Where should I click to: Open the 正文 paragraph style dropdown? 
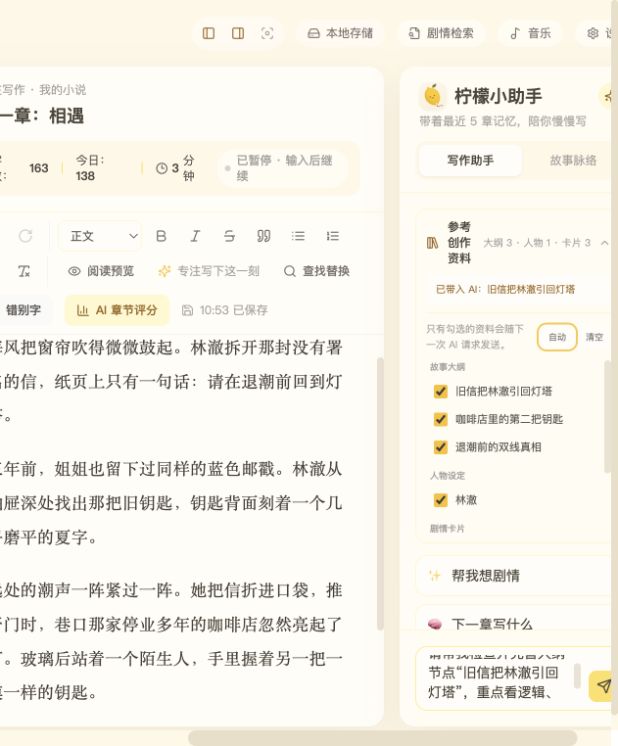pyautogui.click(x=100, y=236)
